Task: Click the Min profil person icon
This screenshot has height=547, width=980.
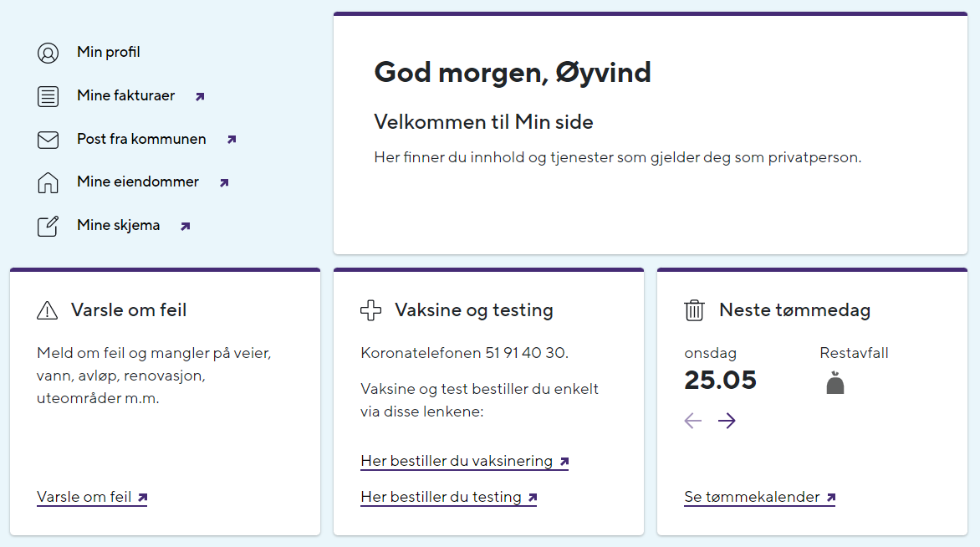Action: coord(48,52)
